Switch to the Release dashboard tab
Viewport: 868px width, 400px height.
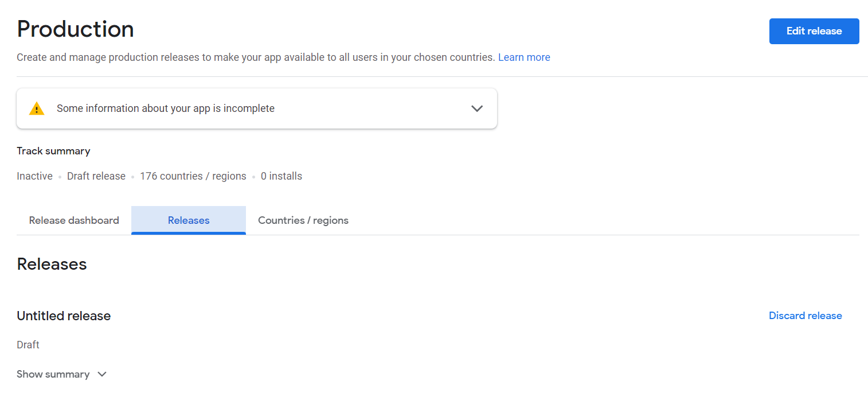74,220
